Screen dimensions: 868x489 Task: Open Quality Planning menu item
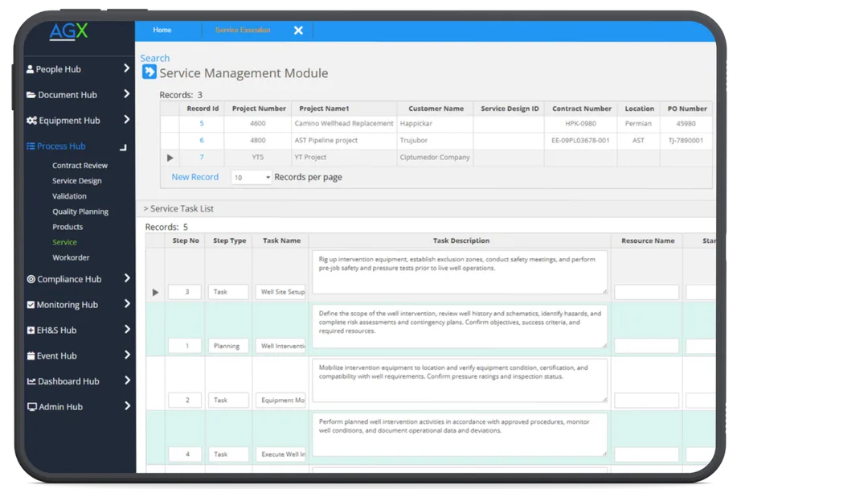[x=80, y=212]
